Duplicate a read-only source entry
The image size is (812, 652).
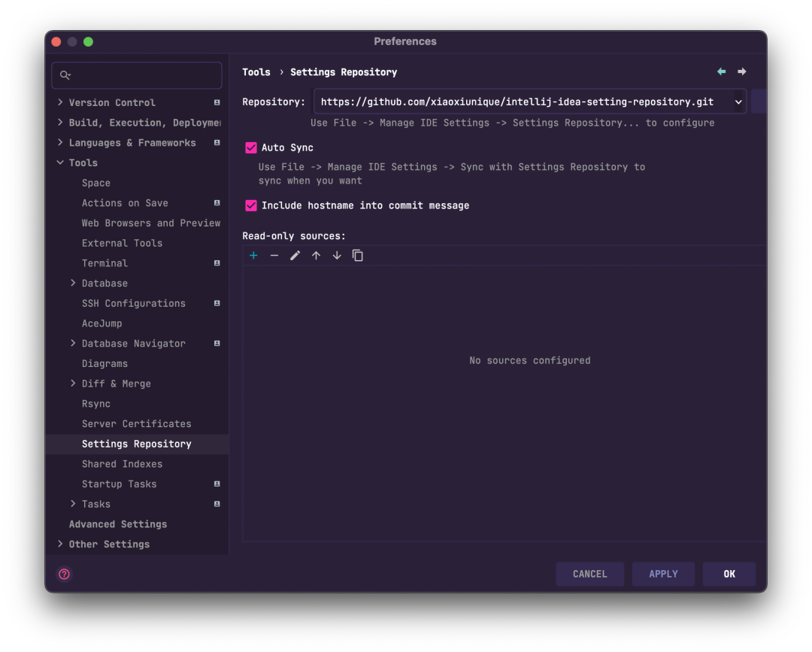coord(358,255)
